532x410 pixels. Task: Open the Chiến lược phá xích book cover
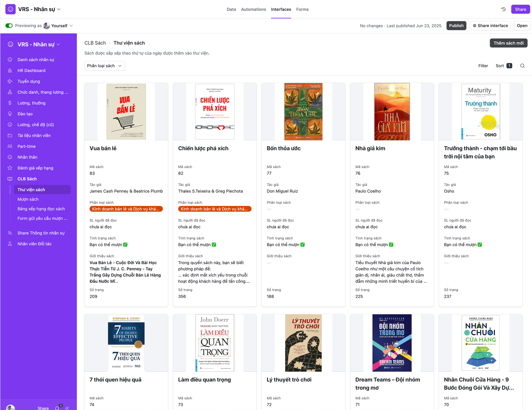[215, 112]
